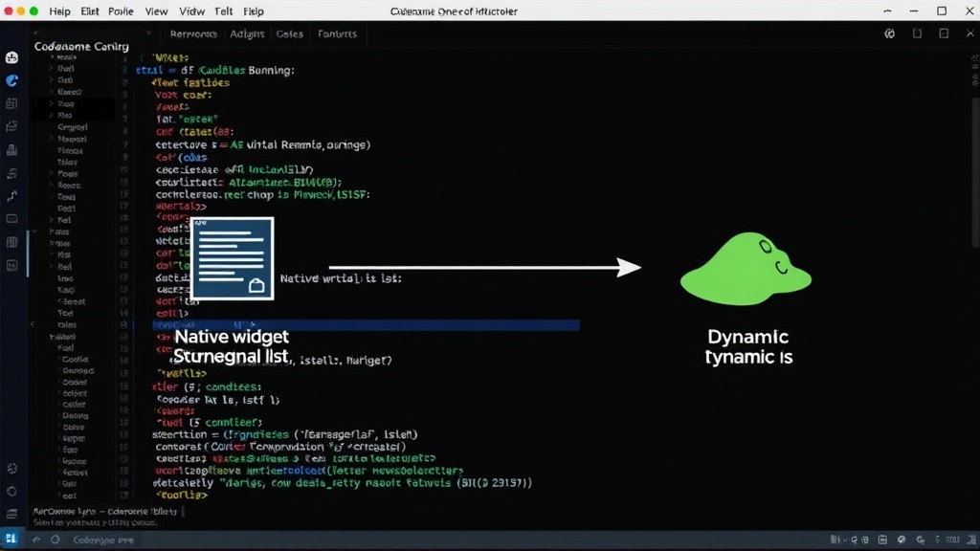Click the back arrow in the status bar
This screenshot has width=980, height=551.
36,540
